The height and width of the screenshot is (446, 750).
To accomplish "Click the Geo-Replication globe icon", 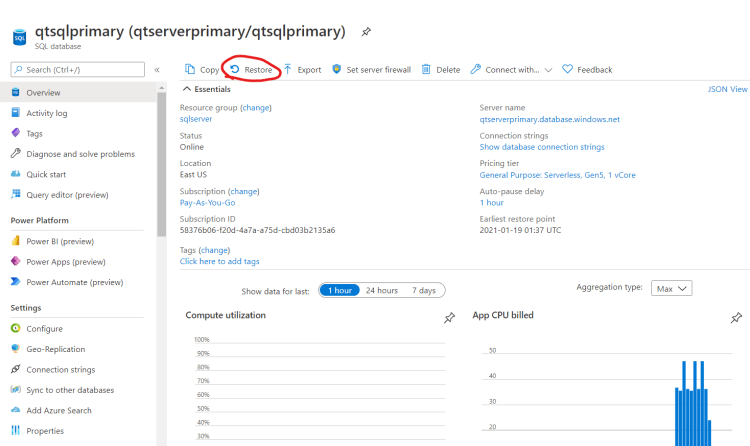I will pyautogui.click(x=16, y=348).
